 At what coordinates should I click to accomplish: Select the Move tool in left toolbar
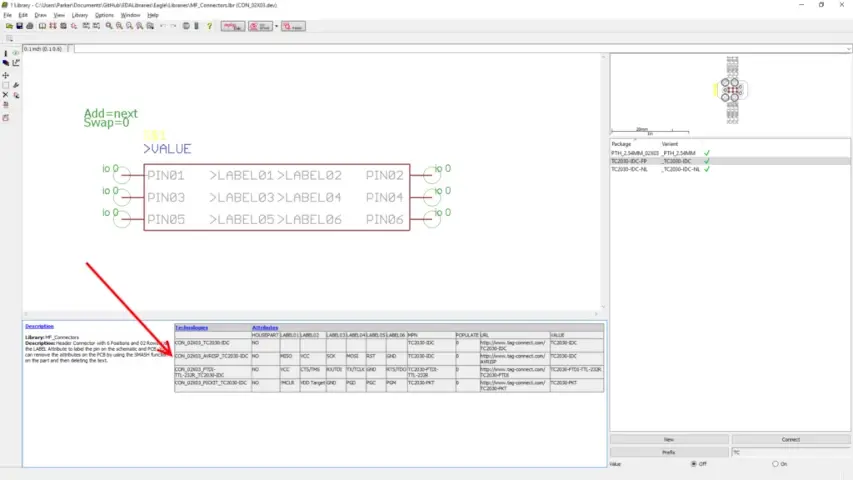click(6, 75)
